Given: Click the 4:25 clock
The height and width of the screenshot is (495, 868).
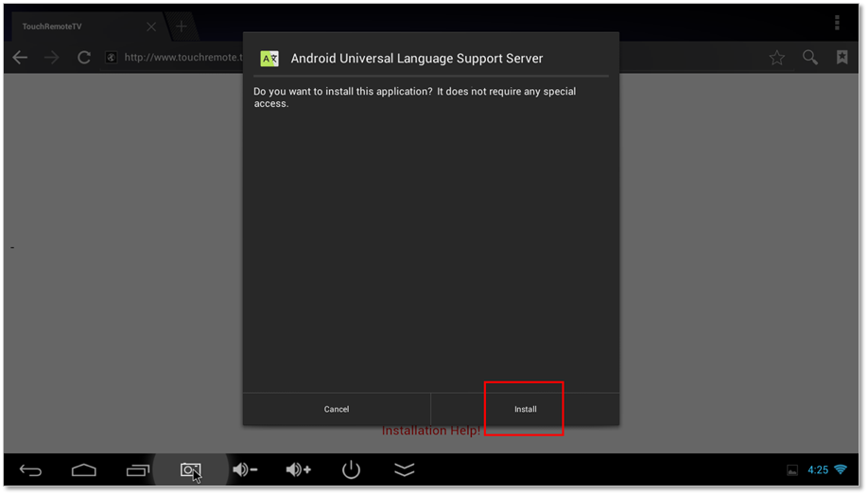Looking at the screenshot, I should [x=818, y=470].
